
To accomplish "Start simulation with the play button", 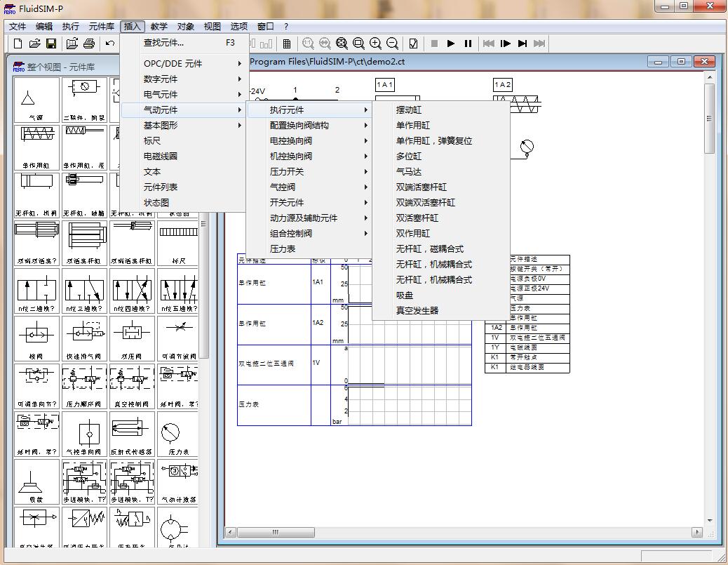I will [x=451, y=44].
